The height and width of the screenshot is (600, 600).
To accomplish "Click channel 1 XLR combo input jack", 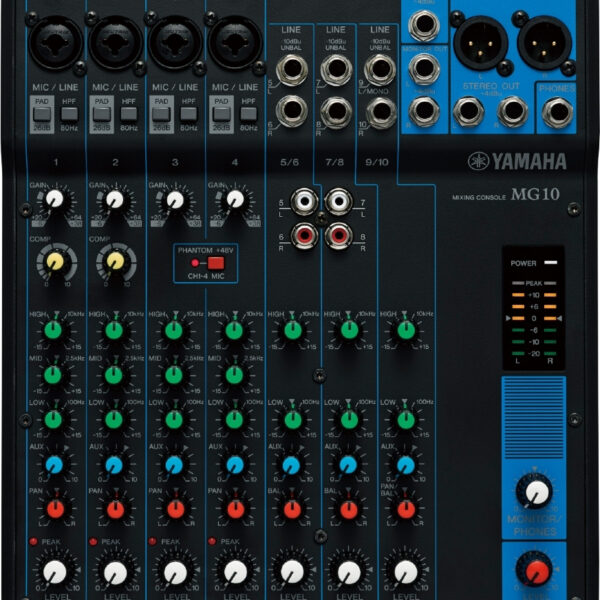I will pyautogui.click(x=57, y=42).
